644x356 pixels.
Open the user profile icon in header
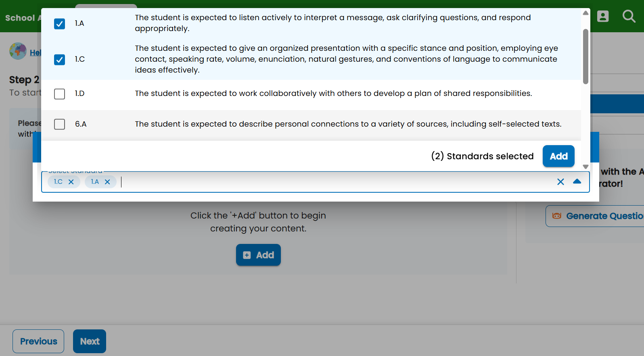tap(603, 16)
